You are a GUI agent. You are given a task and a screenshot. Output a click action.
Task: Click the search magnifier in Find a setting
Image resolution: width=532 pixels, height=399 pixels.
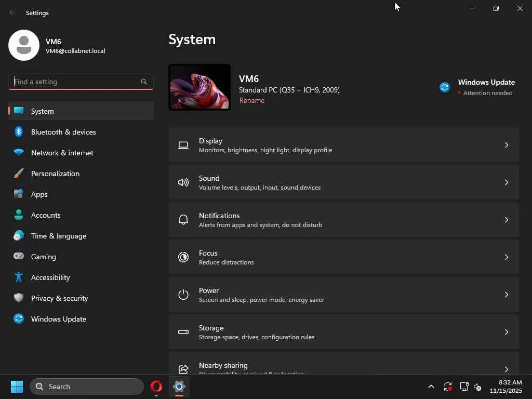pyautogui.click(x=143, y=82)
